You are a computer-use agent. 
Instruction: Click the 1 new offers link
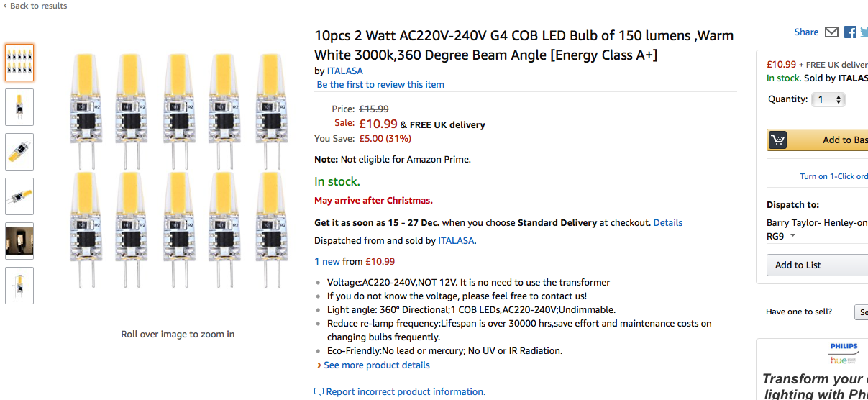pos(327,262)
